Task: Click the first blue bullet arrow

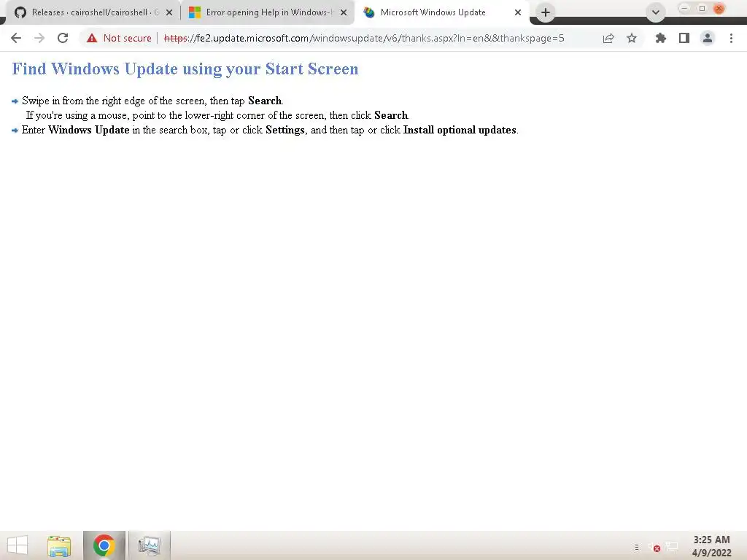Action: click(15, 101)
